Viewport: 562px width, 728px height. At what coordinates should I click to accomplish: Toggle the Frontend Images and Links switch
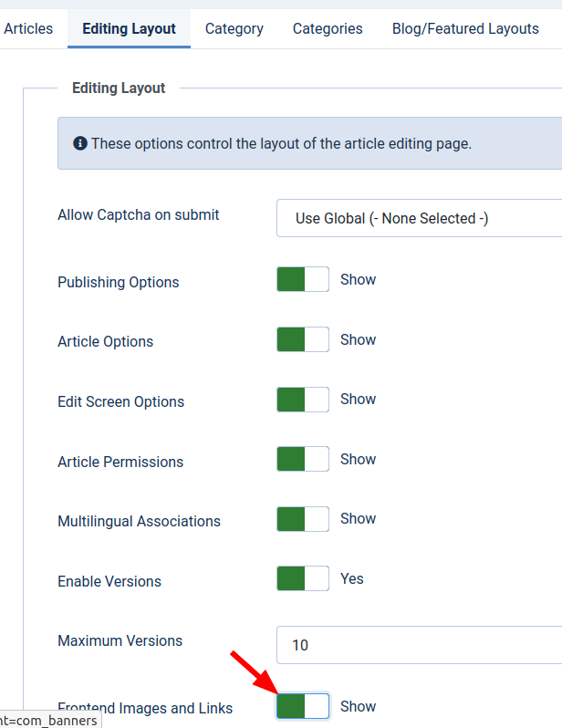303,706
